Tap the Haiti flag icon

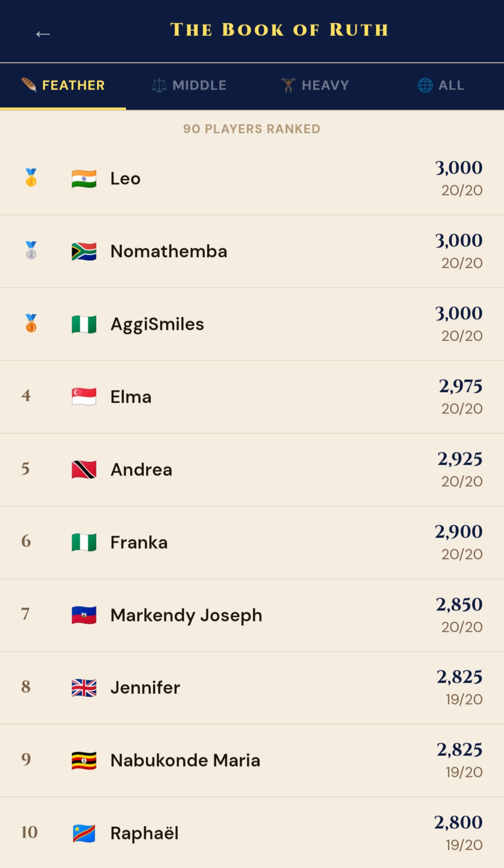(x=84, y=615)
